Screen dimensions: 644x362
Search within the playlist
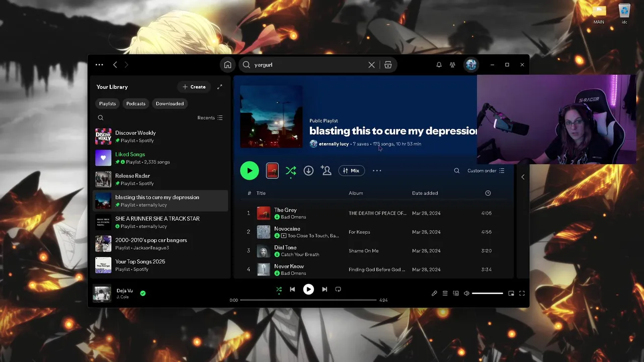click(457, 171)
